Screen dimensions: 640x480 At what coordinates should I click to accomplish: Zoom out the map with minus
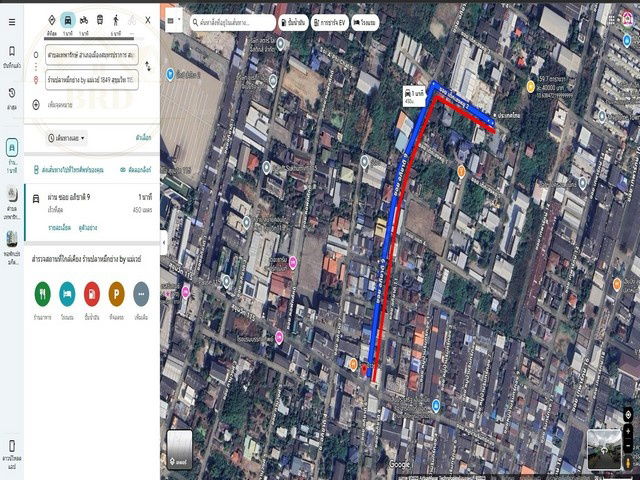(x=628, y=447)
